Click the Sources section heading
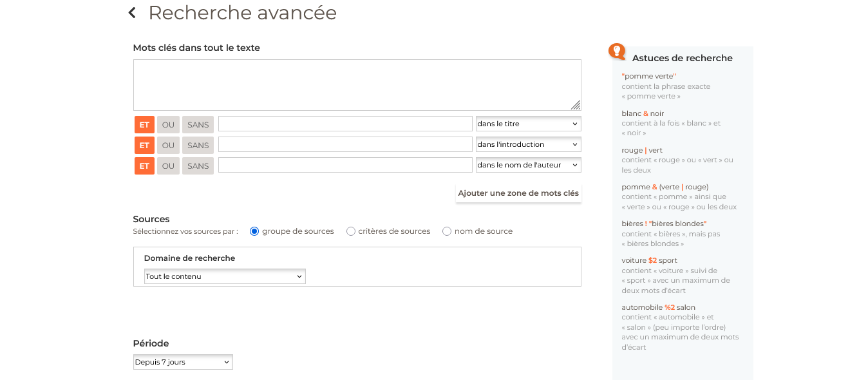This screenshot has height=380, width=868. [x=151, y=219]
